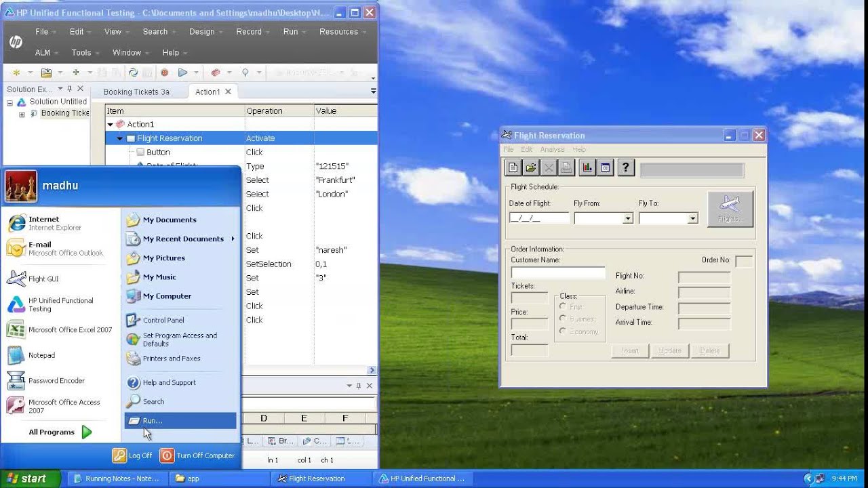The image size is (868, 488).
Task: Click the Run... entry in Start menu
Action: [x=180, y=421]
